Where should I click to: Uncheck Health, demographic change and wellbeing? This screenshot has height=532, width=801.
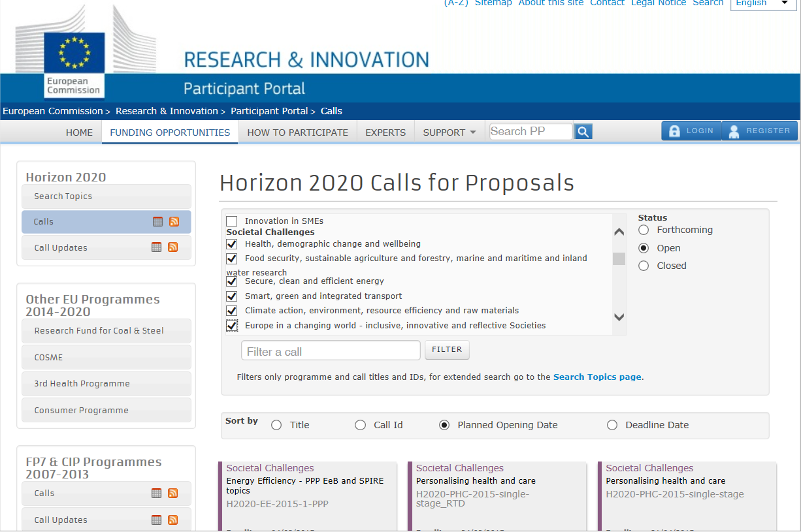point(232,244)
